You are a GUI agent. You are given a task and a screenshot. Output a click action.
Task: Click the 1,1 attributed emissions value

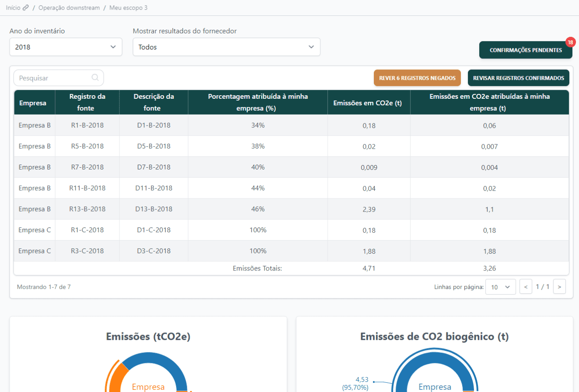pyautogui.click(x=489, y=209)
